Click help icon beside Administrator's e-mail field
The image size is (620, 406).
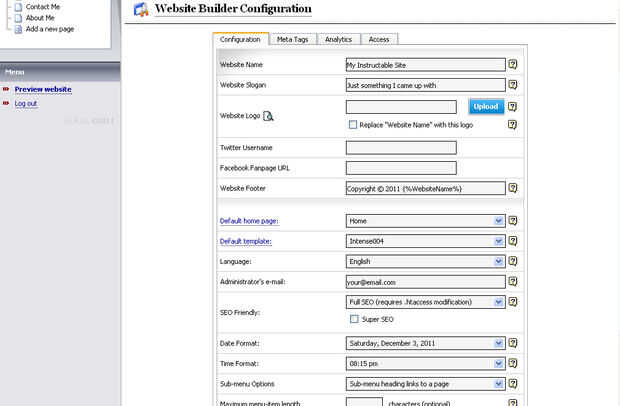512,282
